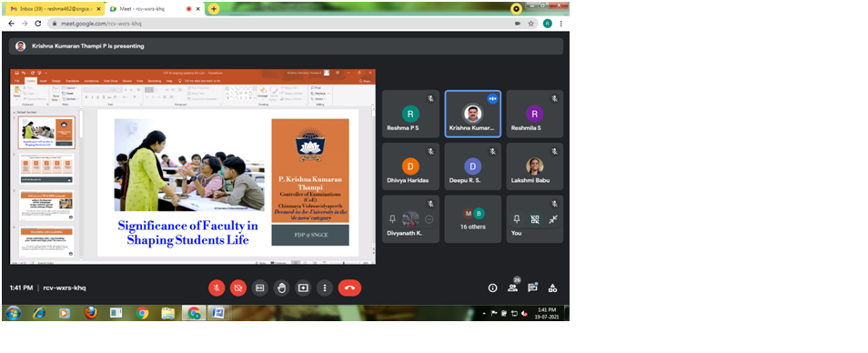Show everyone participants panel
Viewport: 868px width, 353px height.
pos(512,287)
